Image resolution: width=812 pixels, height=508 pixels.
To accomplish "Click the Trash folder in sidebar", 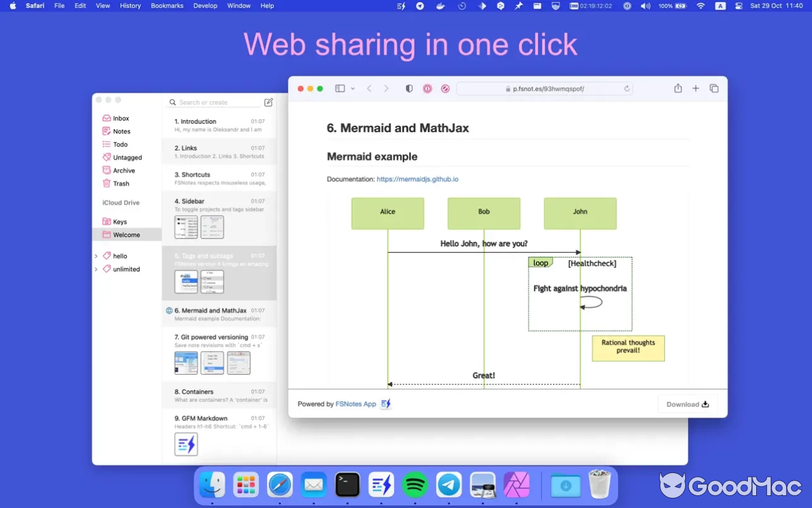I will [x=121, y=184].
